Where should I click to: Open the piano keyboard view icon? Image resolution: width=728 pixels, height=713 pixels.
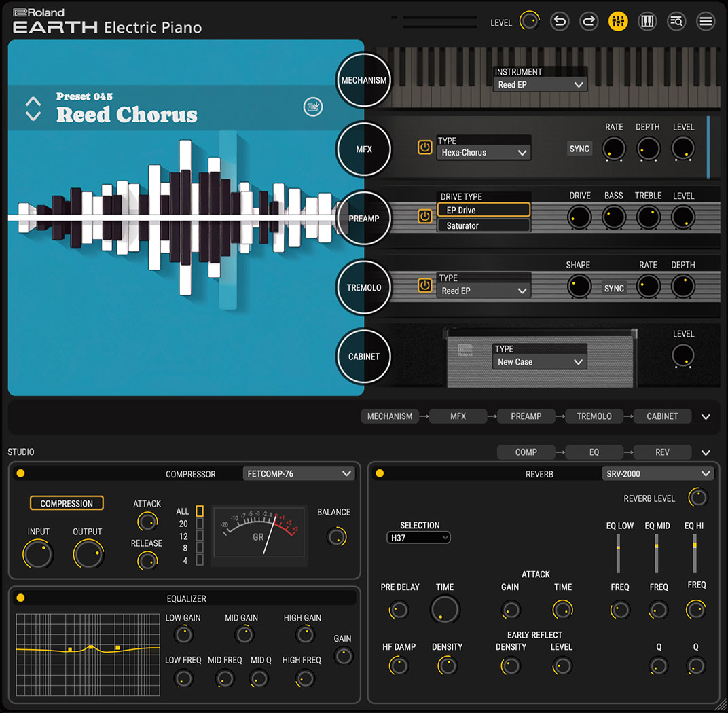[647, 21]
